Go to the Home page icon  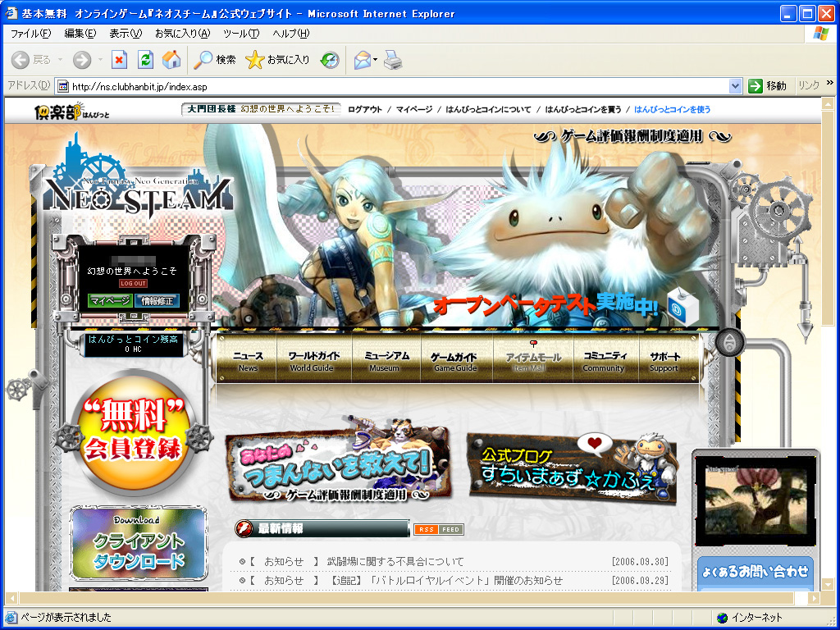[171, 60]
